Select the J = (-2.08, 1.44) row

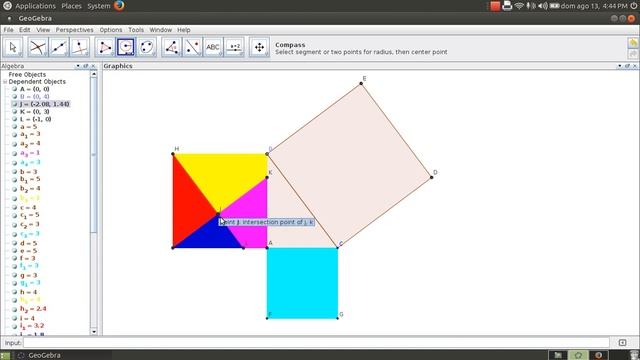point(44,104)
